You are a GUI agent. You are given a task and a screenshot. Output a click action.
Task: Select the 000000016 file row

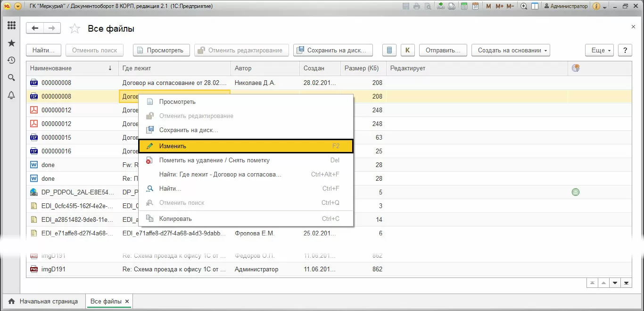329,151
